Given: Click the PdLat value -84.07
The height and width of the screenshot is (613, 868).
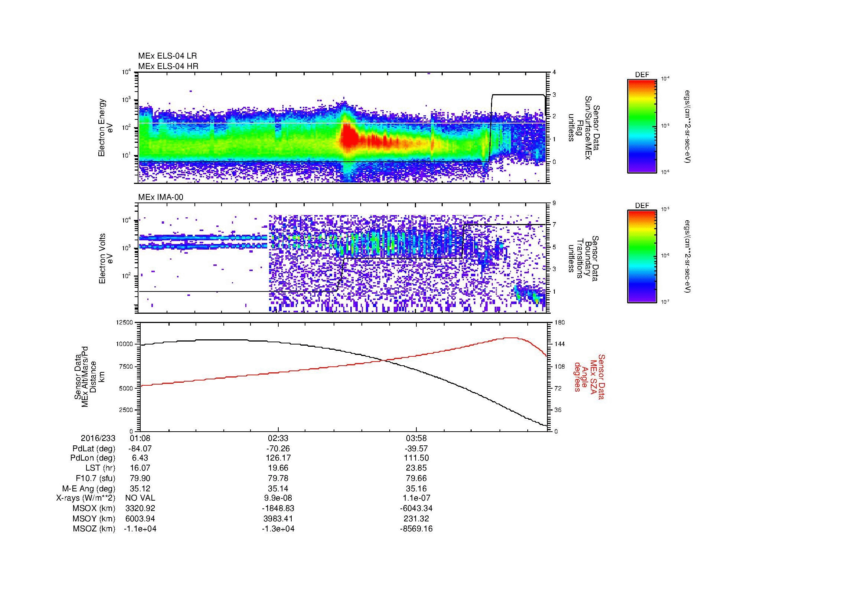Looking at the screenshot, I should 140,449.
